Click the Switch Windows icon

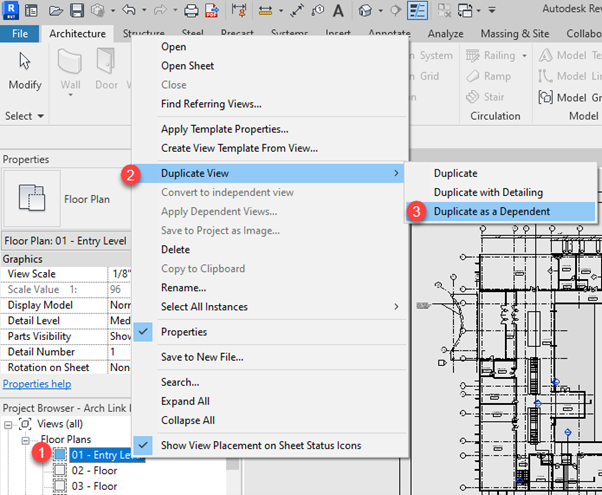click(465, 11)
